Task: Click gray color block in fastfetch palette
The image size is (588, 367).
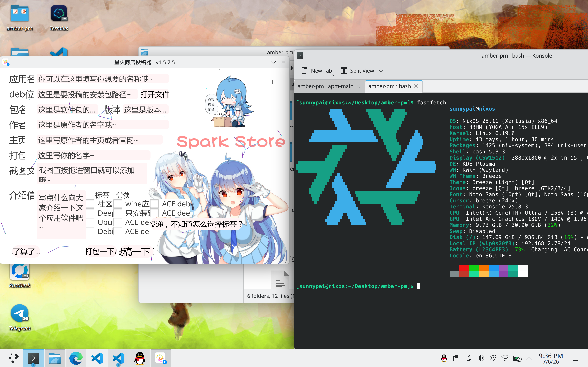Action: pos(454,274)
